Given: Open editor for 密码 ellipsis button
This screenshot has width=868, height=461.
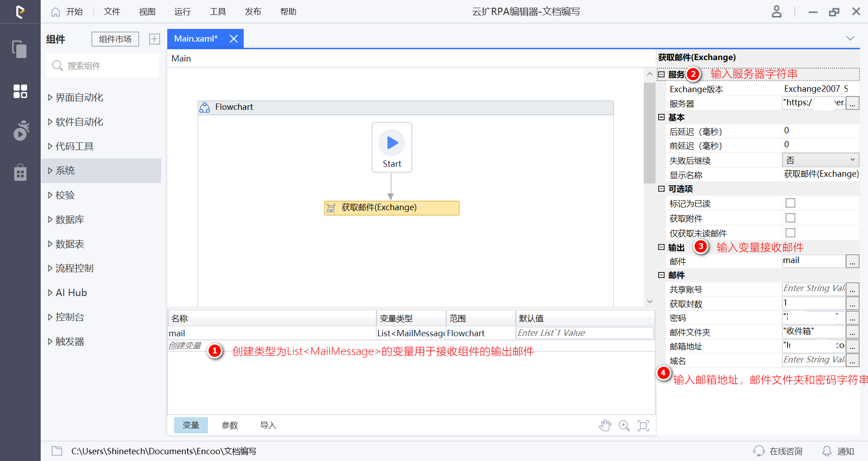Looking at the screenshot, I should pyautogui.click(x=852, y=318).
